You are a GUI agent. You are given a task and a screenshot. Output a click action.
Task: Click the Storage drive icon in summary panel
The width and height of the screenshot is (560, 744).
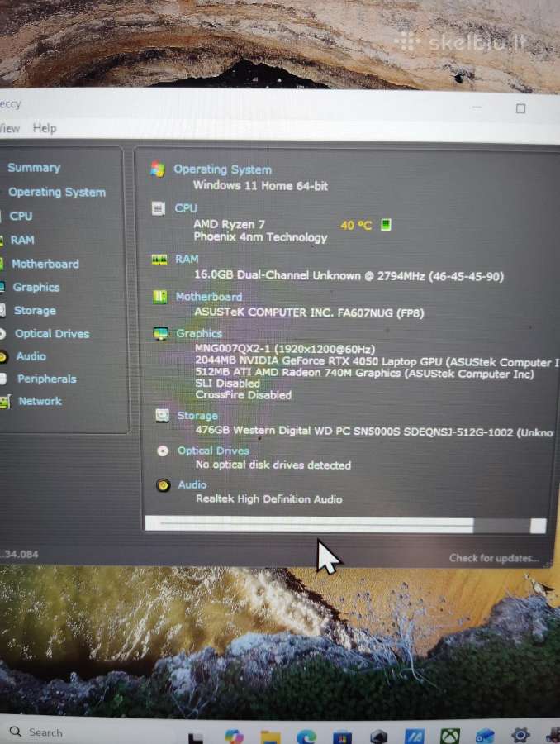click(x=162, y=416)
